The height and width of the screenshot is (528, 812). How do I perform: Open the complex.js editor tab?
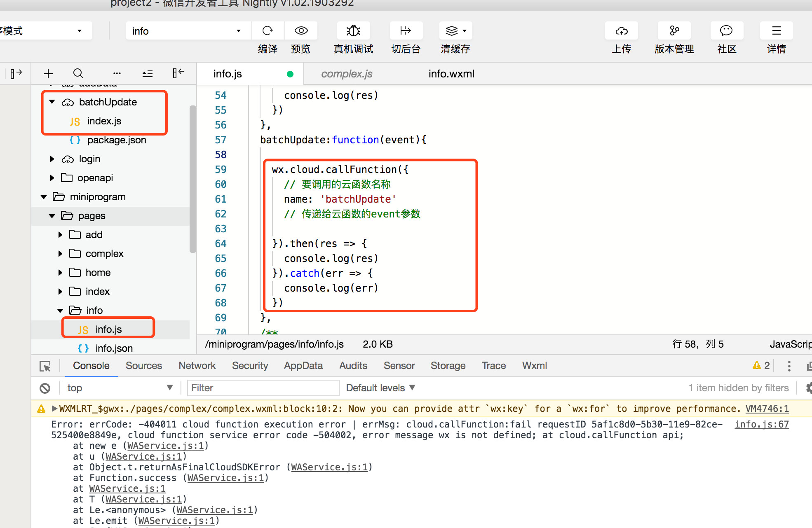(347, 74)
